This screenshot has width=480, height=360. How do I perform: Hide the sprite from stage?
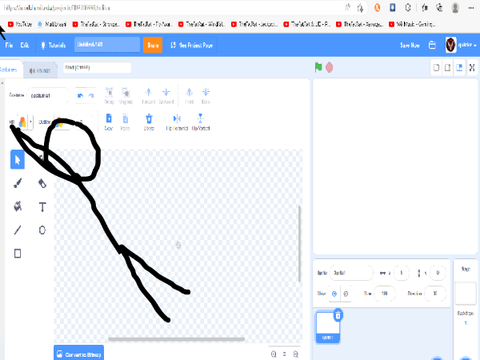coord(345,294)
